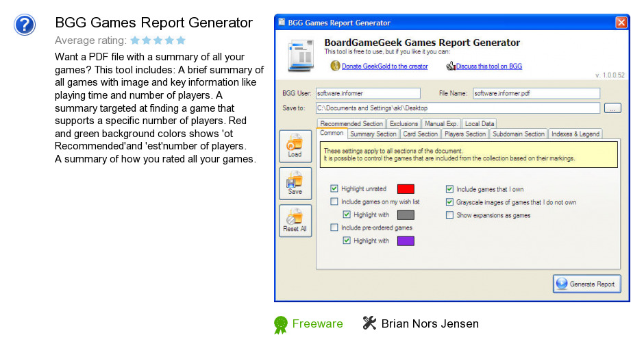Click the browse (...) folder button
The width and height of the screenshot is (644, 355).
tap(612, 108)
